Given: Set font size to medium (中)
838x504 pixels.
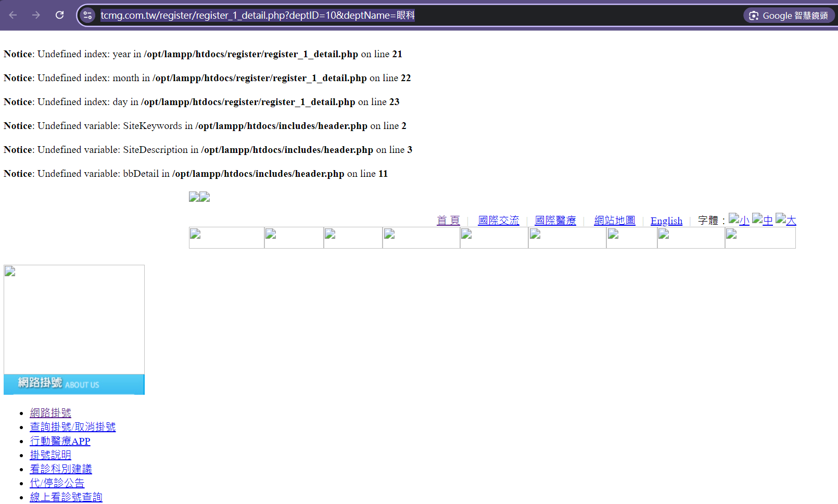Looking at the screenshot, I should (x=763, y=219).
